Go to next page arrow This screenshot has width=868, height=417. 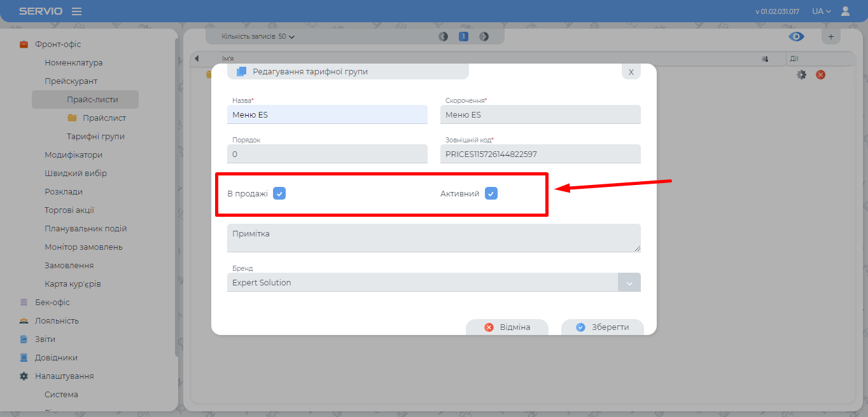pos(484,37)
